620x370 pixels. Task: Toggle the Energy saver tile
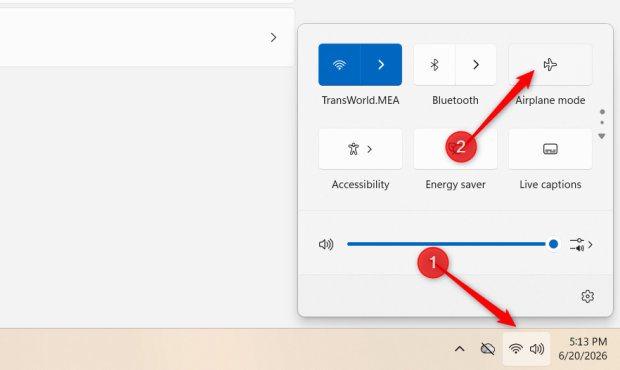pyautogui.click(x=455, y=149)
